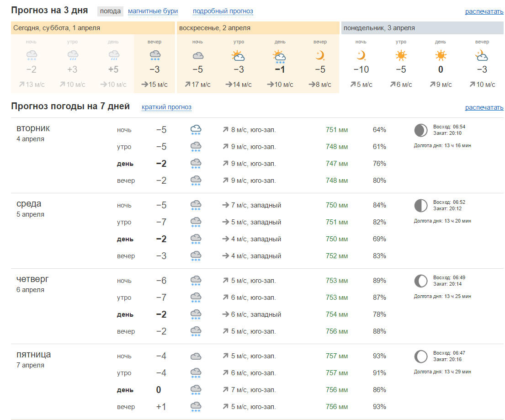Viewport: 505px width, 420px height.
Task: Select the Monday, April 3 header
Action: click(x=379, y=28)
